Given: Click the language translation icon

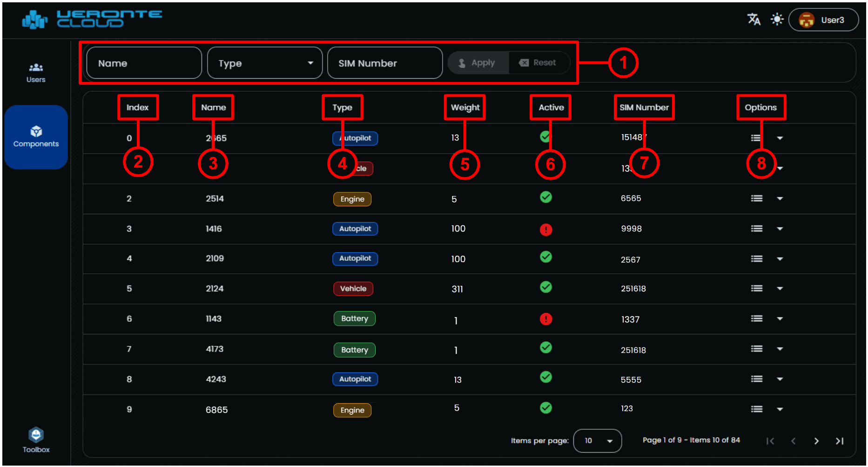Looking at the screenshot, I should (x=754, y=20).
